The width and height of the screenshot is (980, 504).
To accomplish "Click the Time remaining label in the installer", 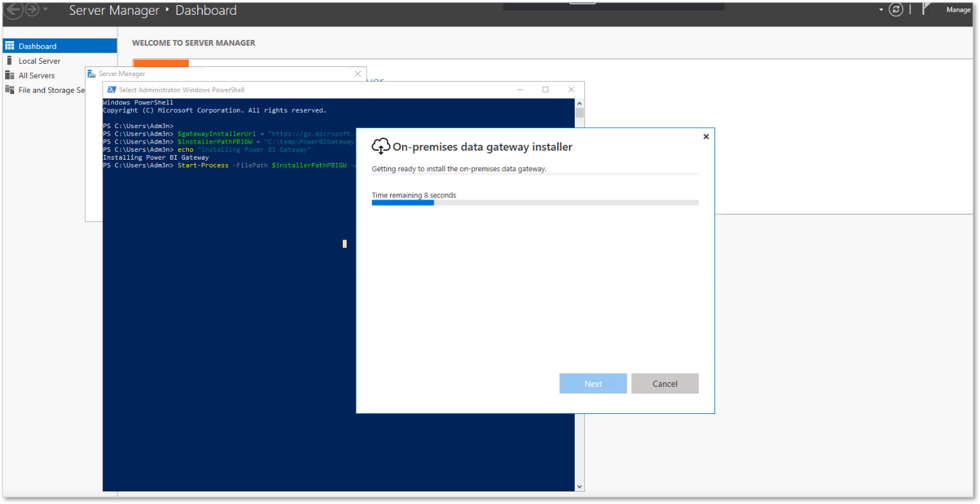I will pos(413,194).
